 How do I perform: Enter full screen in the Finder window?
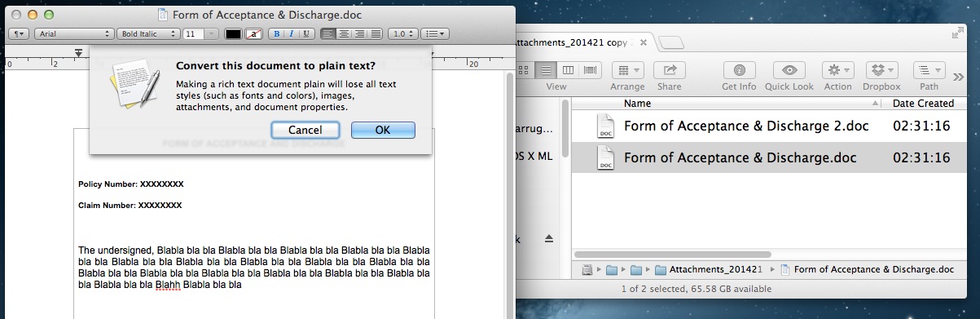tap(957, 33)
